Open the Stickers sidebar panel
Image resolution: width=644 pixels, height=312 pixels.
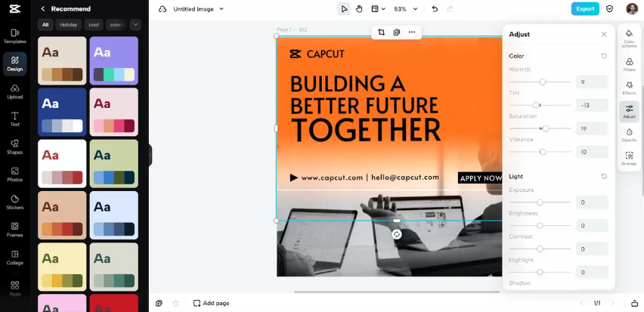[x=15, y=202]
